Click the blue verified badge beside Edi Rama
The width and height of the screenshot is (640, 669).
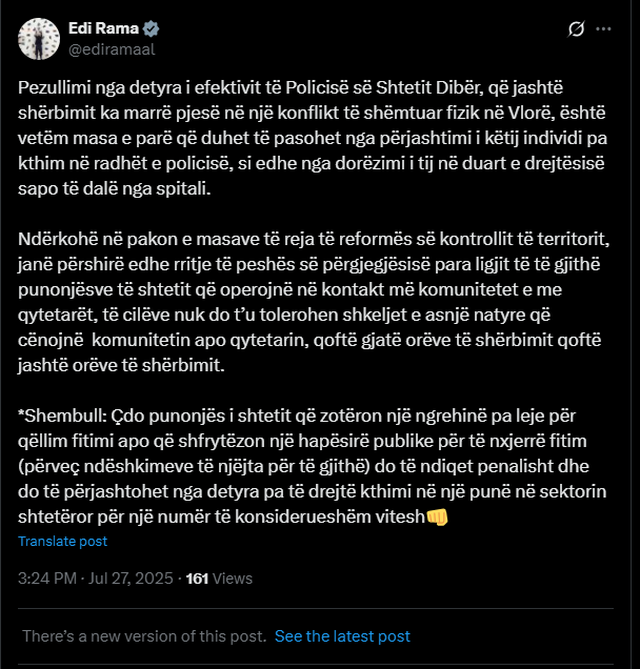[x=152, y=28]
